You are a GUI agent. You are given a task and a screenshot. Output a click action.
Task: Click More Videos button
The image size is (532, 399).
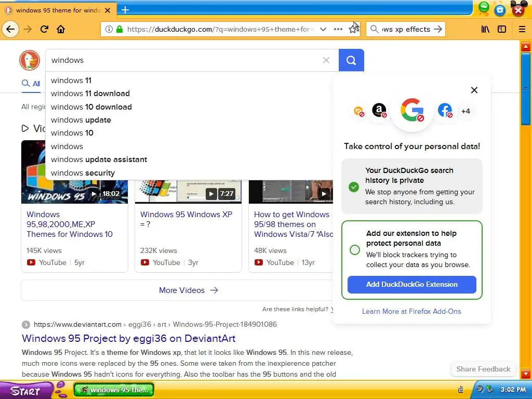(188, 290)
